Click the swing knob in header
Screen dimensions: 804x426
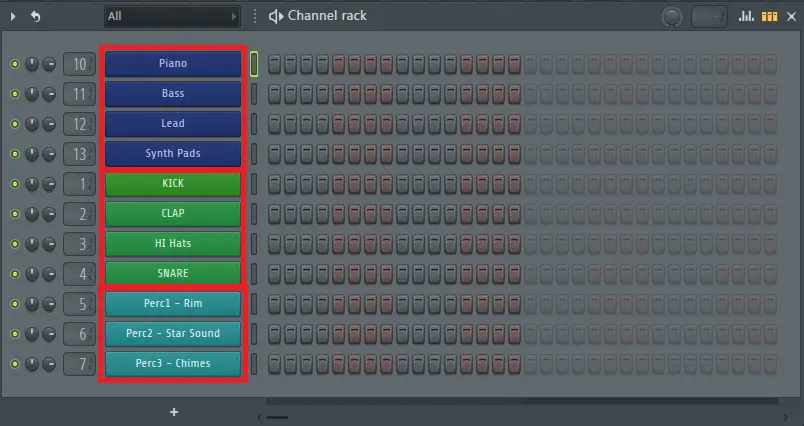click(672, 16)
